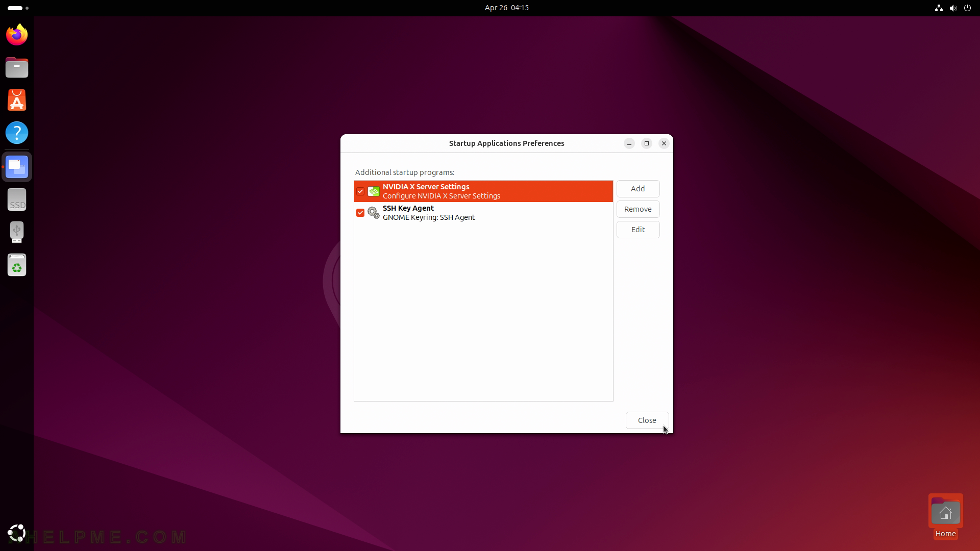The image size is (980, 551).
Task: Open the Files manager dock icon
Action: (x=17, y=67)
